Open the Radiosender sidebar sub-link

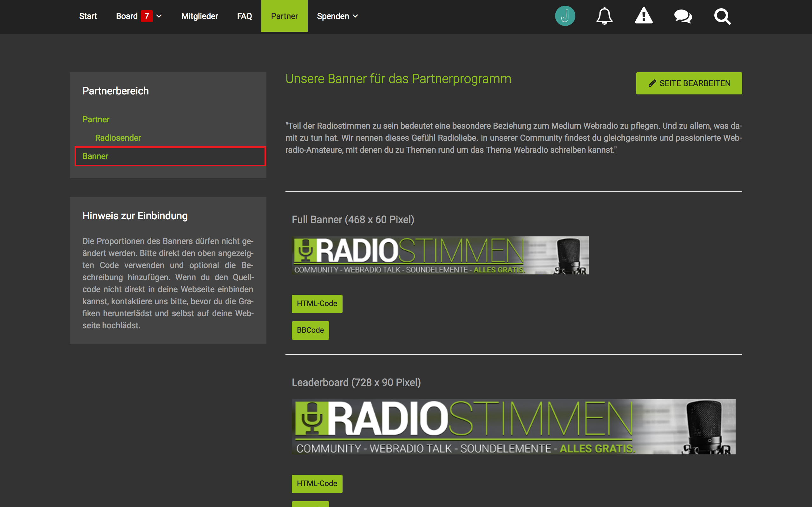click(118, 138)
